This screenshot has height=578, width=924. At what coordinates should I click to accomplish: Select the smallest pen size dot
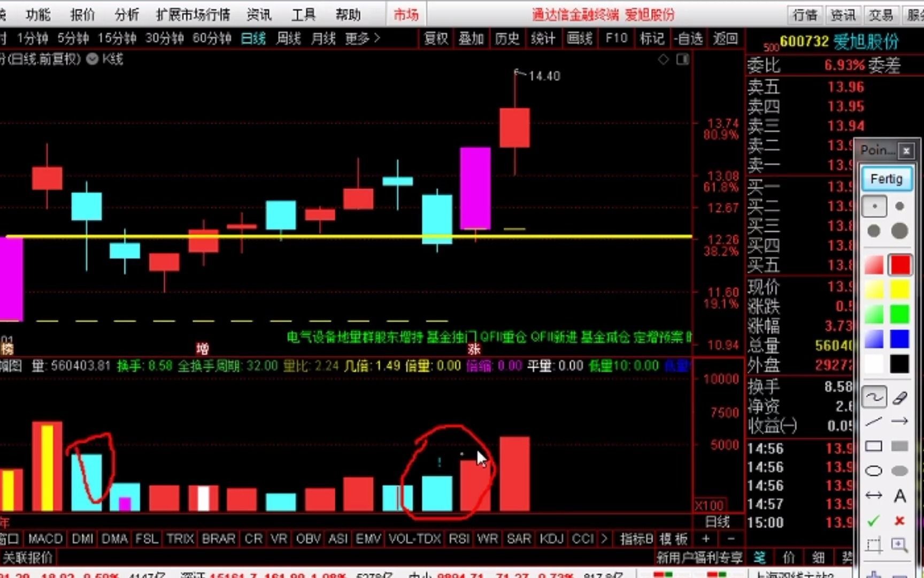click(874, 206)
